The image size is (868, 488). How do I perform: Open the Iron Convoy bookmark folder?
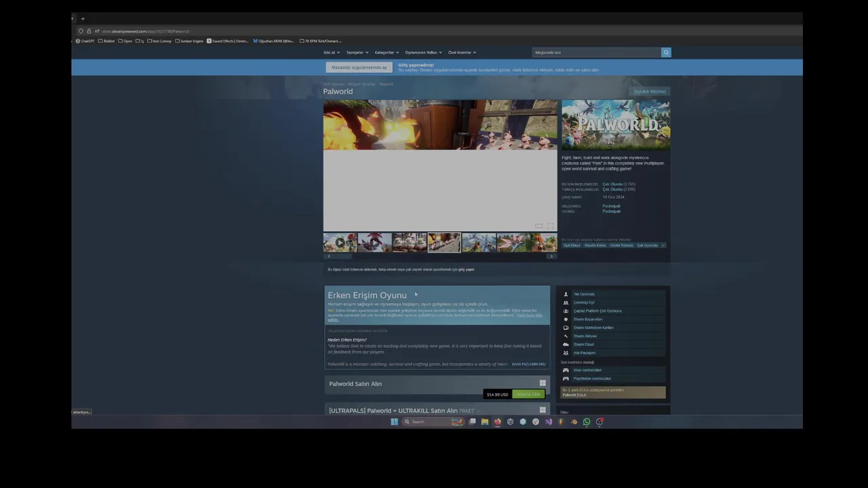pos(159,41)
